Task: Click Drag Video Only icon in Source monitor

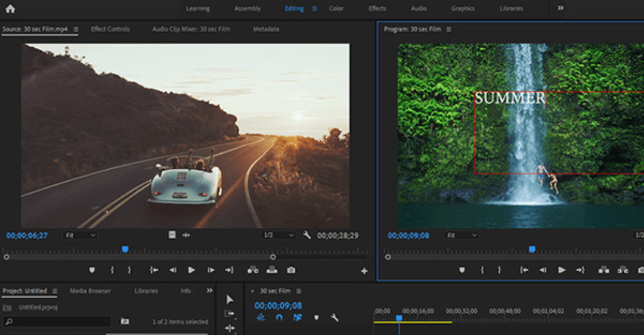Action: pos(172,235)
